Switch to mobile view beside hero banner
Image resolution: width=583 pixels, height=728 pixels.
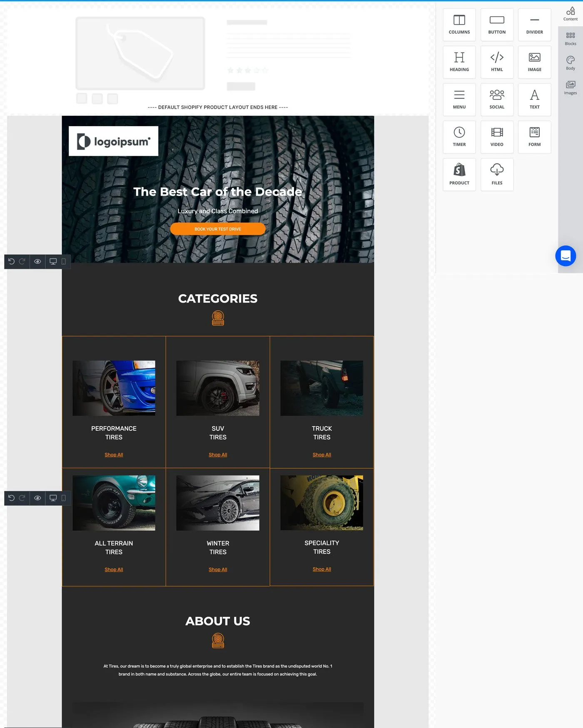(x=64, y=261)
